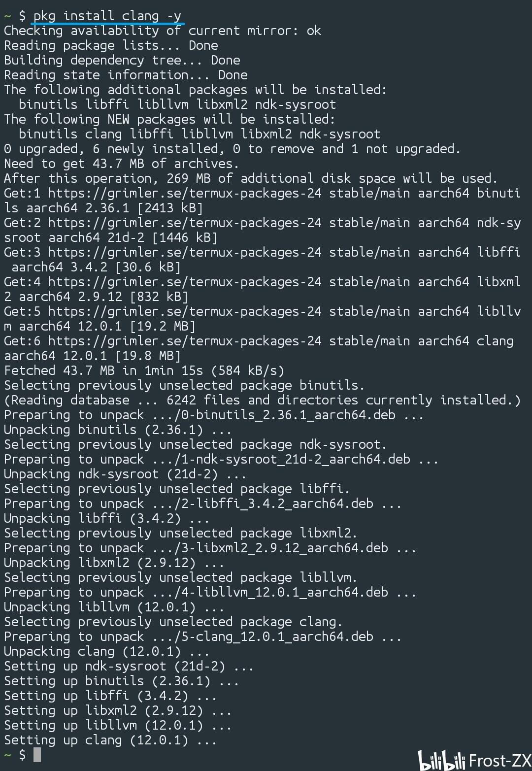Click the 'Fetched 43.7 MB' output line

144,370
